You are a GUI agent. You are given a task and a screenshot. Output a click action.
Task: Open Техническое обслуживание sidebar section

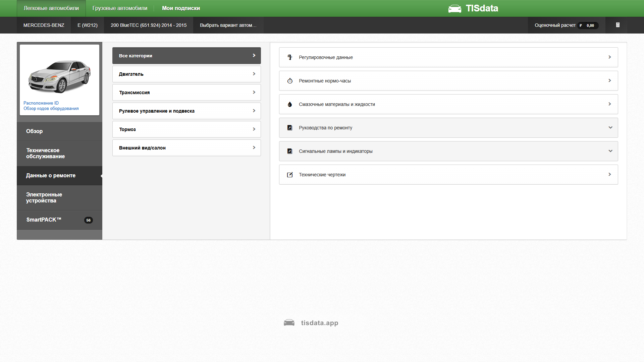click(59, 154)
